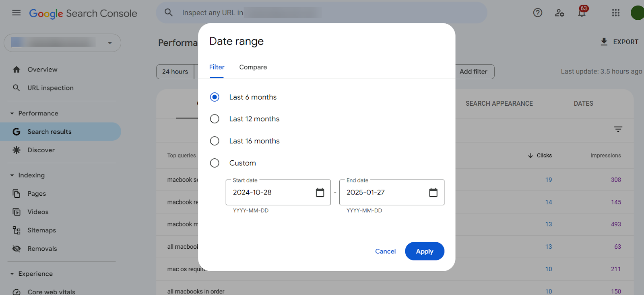Open End date calendar picker icon
The width and height of the screenshot is (644, 295).
(433, 193)
